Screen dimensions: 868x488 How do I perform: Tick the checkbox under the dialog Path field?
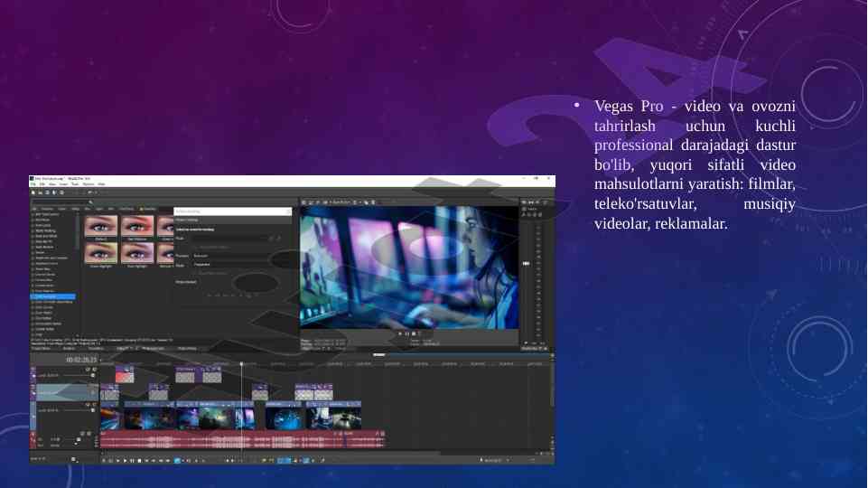click(x=195, y=247)
